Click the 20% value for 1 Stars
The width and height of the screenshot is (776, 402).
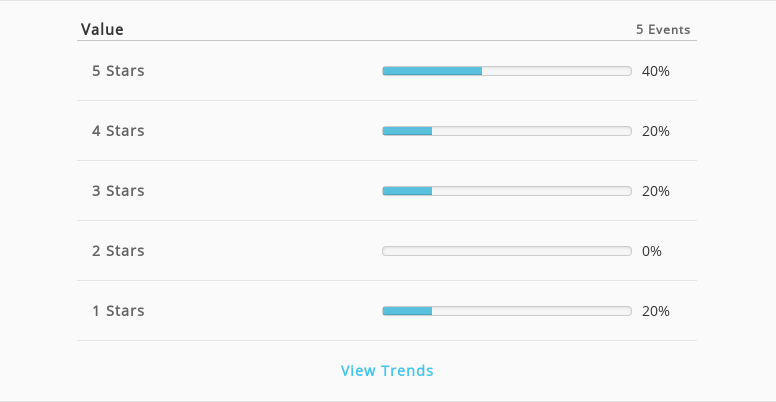pyautogui.click(x=656, y=311)
